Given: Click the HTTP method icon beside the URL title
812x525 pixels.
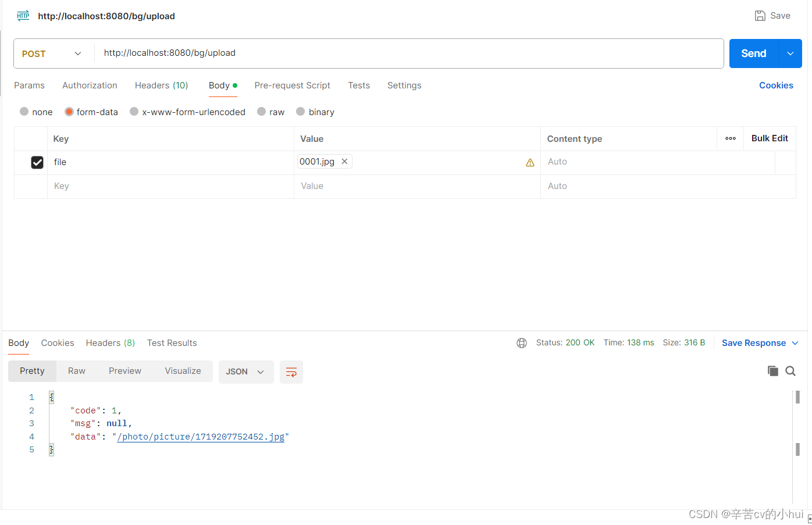Looking at the screenshot, I should 23,16.
